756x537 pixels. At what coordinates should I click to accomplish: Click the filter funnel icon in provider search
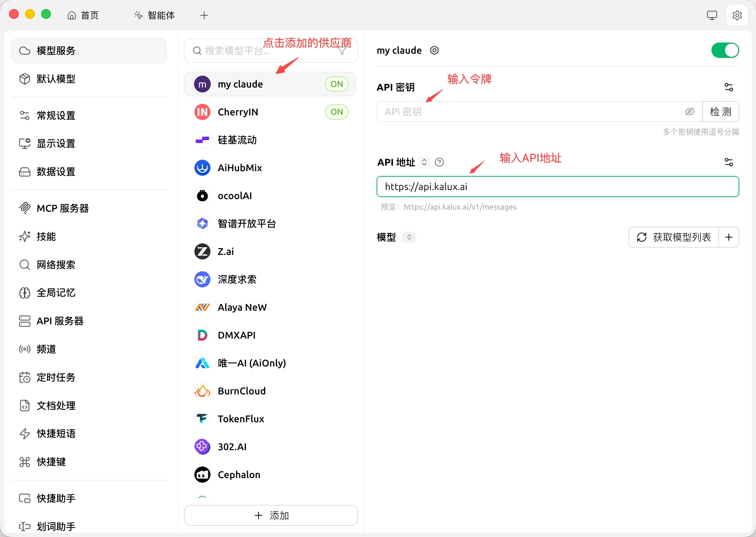(x=343, y=51)
